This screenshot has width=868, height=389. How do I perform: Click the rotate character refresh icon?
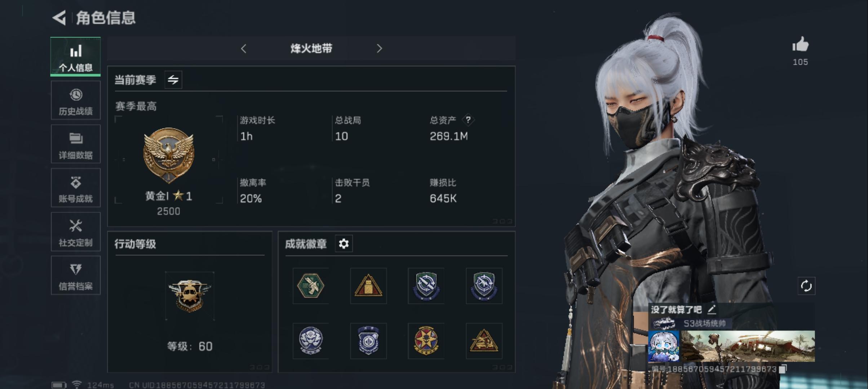coord(806,286)
